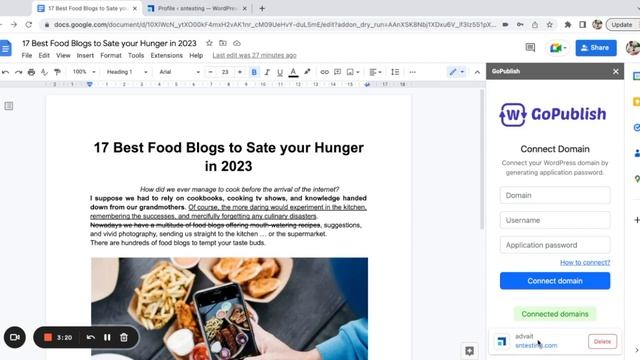The height and width of the screenshot is (360, 640).
Task: Open the Format menu
Action: point(111,56)
